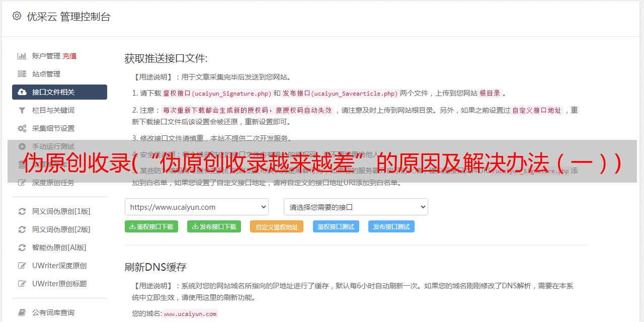
Task: Click the refresh icon beside 同义词伪原创[1版]
Action: tap(22, 211)
